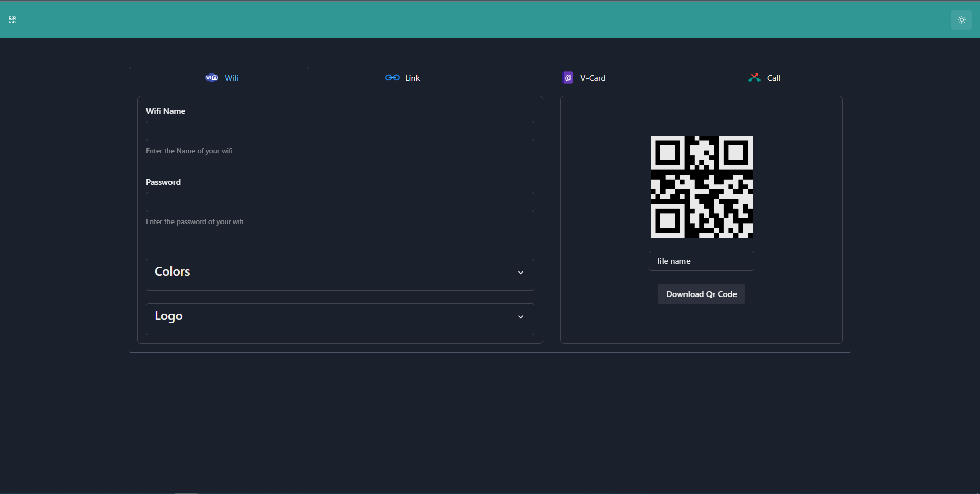Screen dimensions: 980x494
Task: Select the wifi icon on the Wifi tab
Action: click(x=211, y=78)
